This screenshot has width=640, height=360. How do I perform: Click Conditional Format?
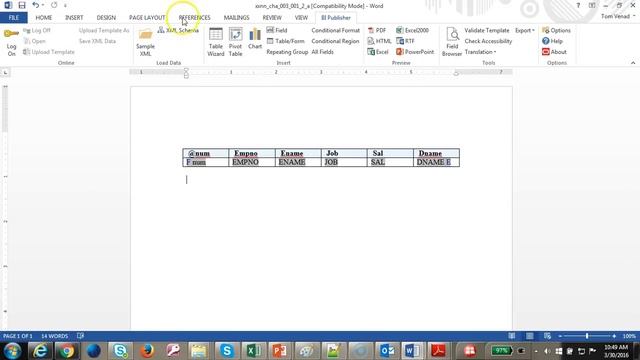click(x=336, y=30)
